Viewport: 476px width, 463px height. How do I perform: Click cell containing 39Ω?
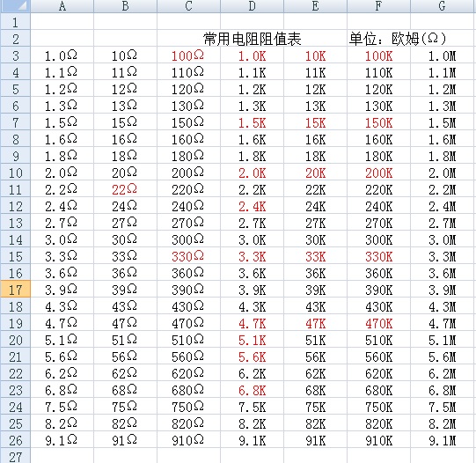[x=124, y=290]
